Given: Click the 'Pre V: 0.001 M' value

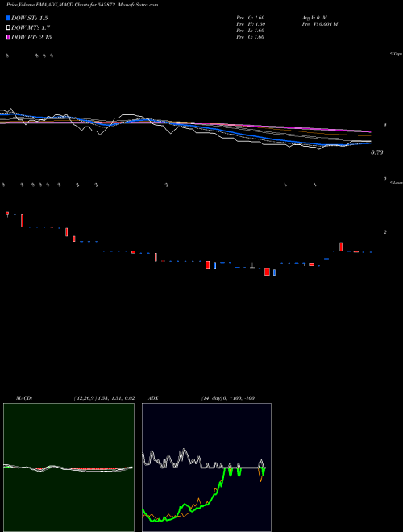Looking at the screenshot, I should [319, 24].
